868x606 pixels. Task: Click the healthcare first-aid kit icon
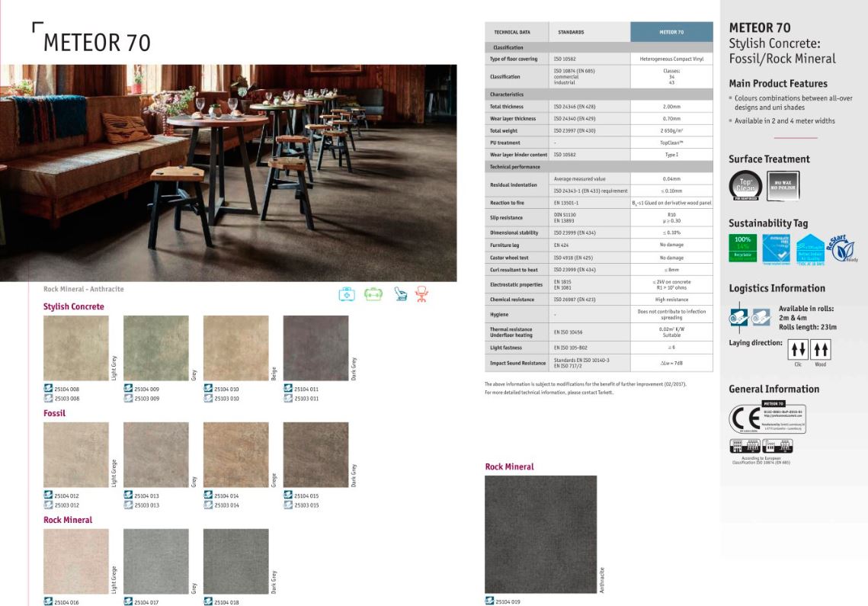pos(347,294)
